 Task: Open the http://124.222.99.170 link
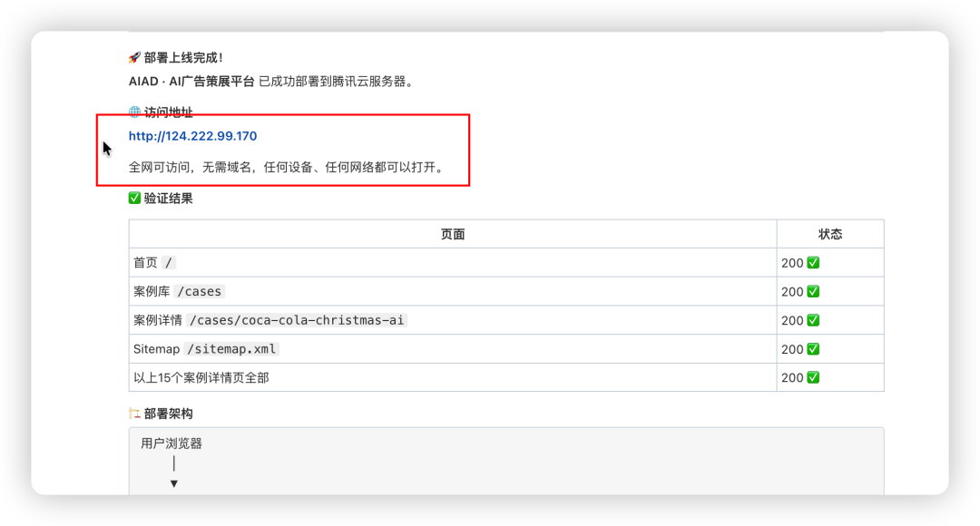coord(192,136)
